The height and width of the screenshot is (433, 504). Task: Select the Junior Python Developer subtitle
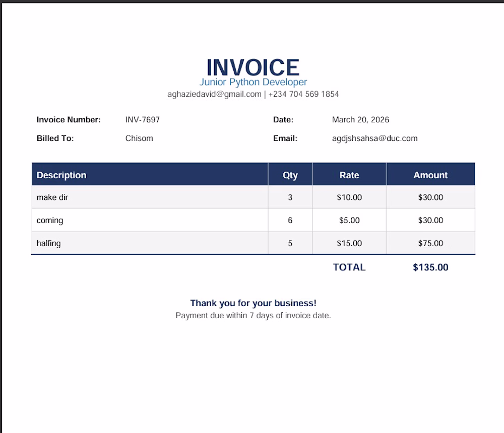[253, 82]
